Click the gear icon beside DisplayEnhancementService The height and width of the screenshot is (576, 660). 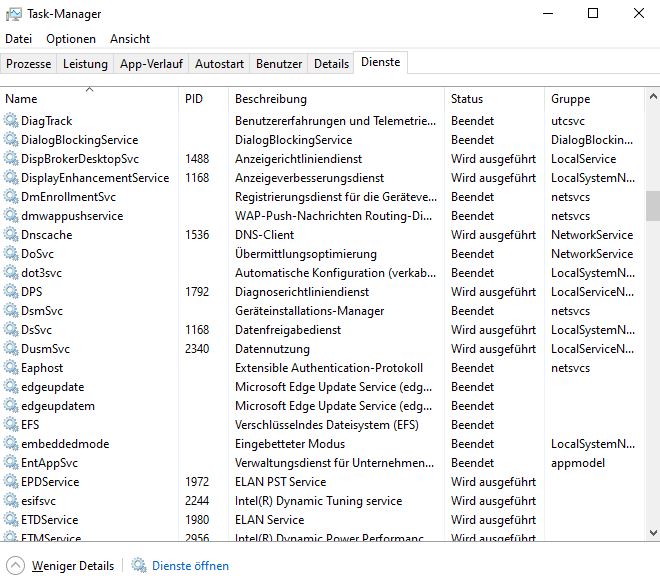pyautogui.click(x=11, y=177)
